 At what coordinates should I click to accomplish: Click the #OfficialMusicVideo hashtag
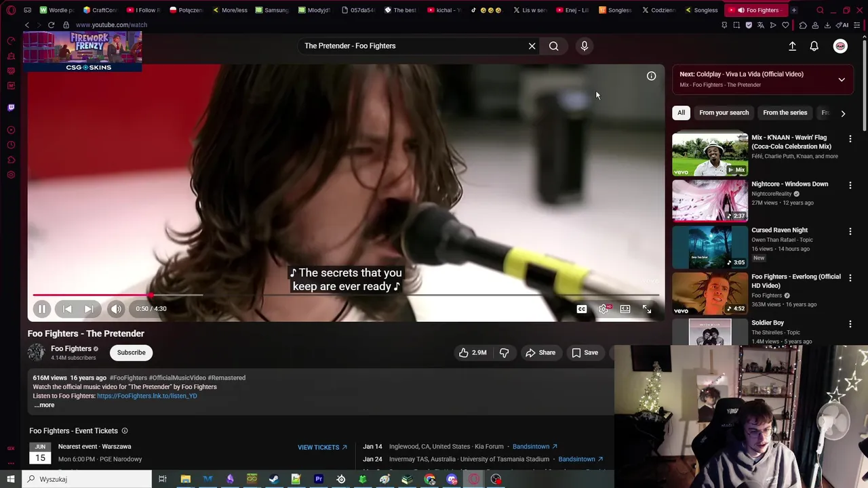coord(177,378)
